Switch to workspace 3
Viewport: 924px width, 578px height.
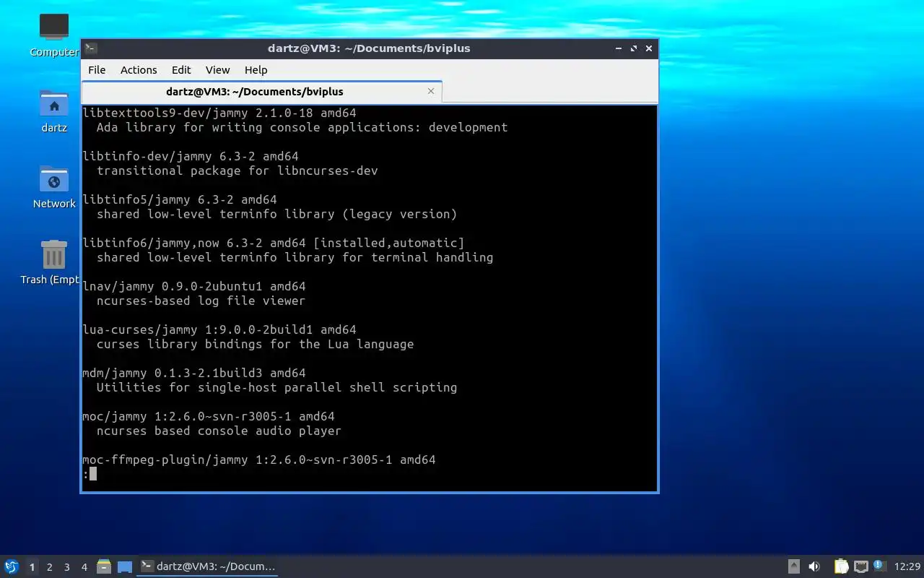pyautogui.click(x=66, y=567)
